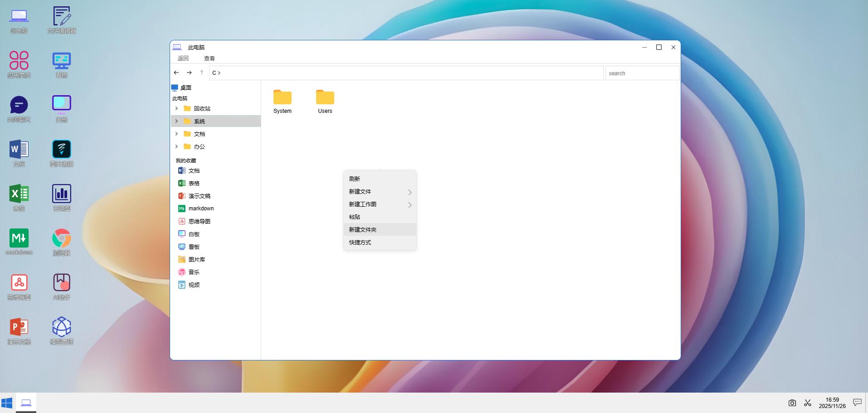Open the 应用商店 desktop icon
868x413 pixels.
[x=19, y=64]
